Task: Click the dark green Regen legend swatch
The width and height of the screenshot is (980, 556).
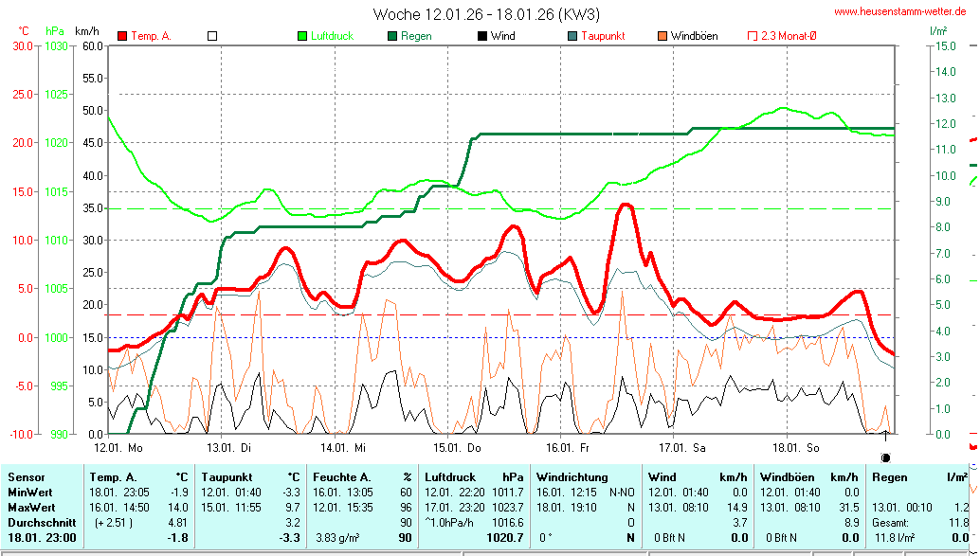Action: 391,36
